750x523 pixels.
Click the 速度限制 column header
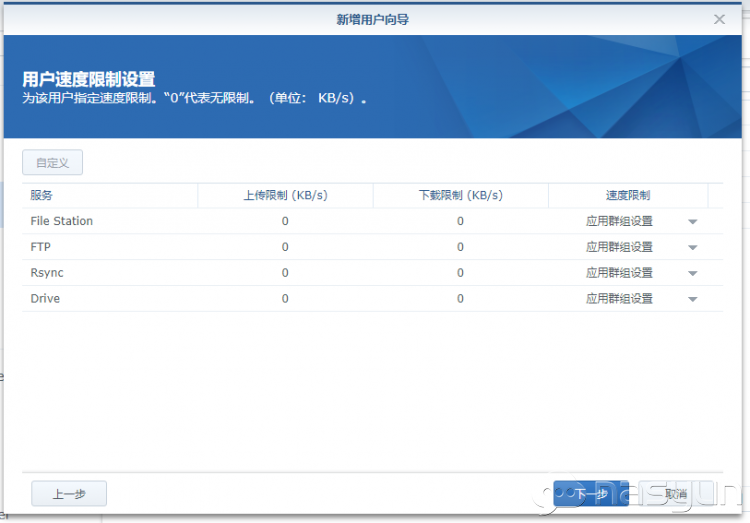(x=628, y=195)
